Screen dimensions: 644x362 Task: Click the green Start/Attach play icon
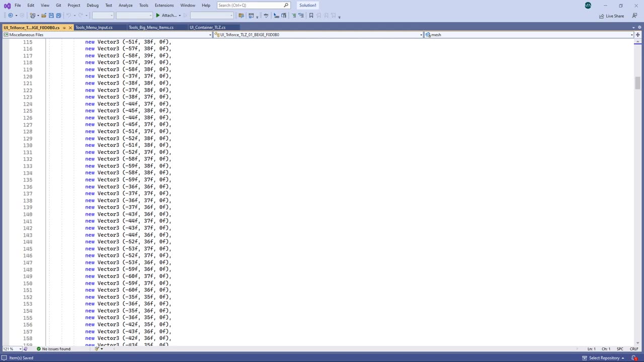click(x=157, y=16)
